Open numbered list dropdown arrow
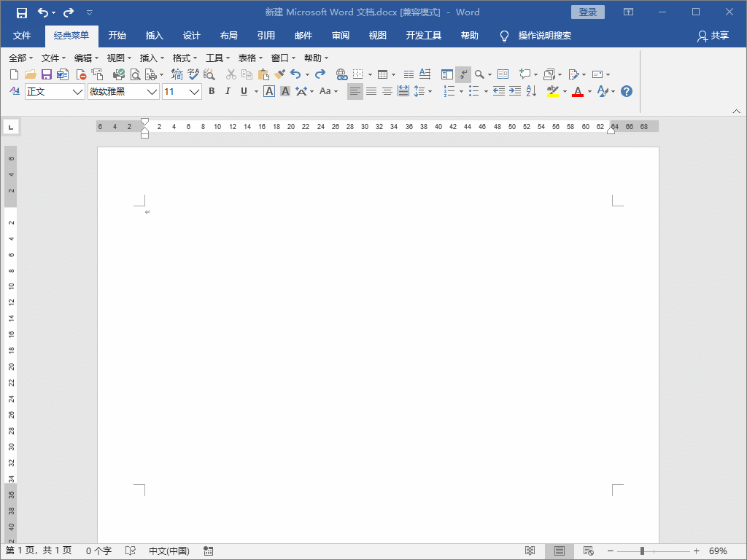This screenshot has width=747, height=560. 461,91
